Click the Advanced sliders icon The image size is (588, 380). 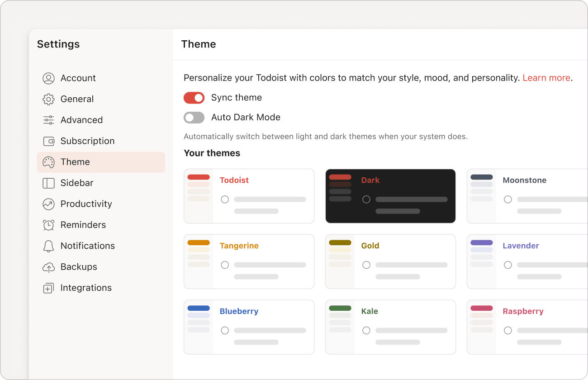49,119
